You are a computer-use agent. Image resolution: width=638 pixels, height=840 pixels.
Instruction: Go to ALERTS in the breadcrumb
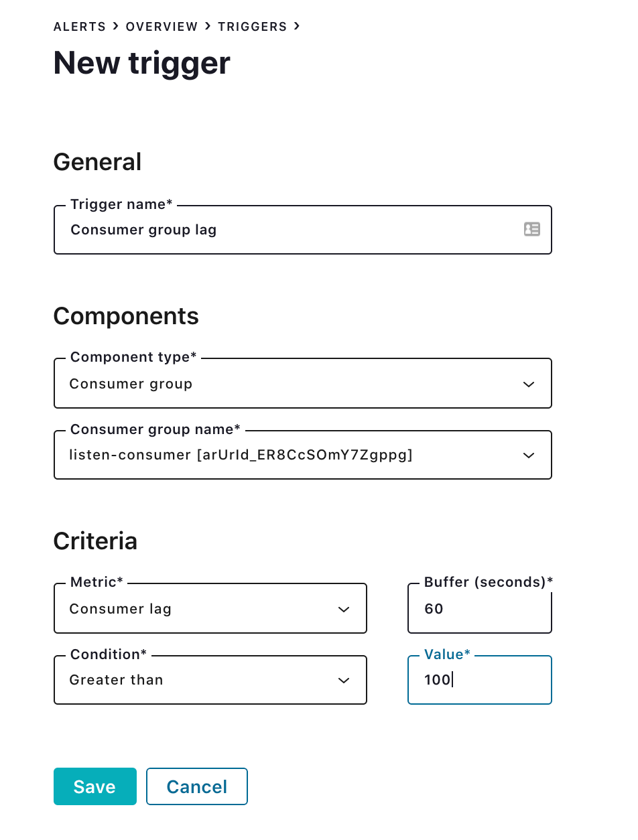tap(80, 27)
